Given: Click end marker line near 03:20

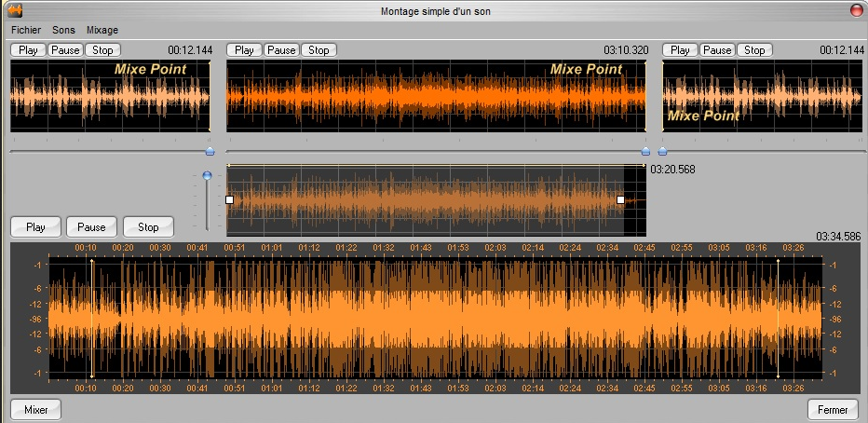Looking at the screenshot, I should pyautogui.click(x=778, y=319).
